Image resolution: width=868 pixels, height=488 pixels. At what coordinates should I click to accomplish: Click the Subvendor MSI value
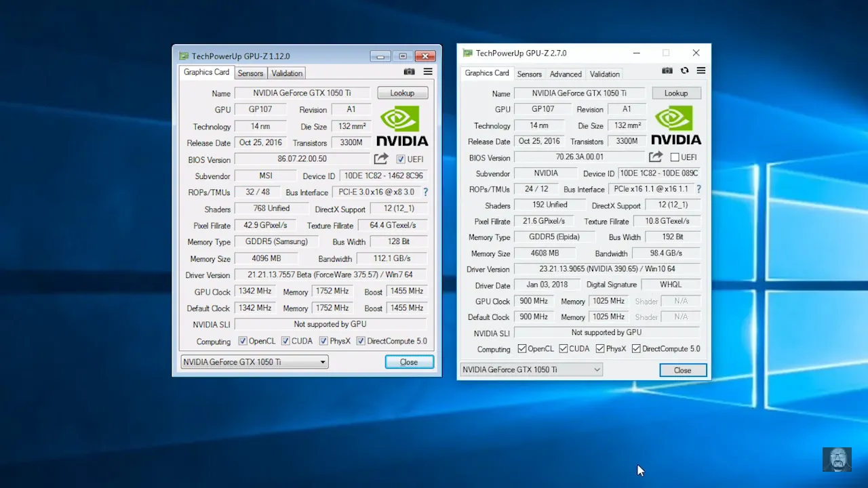pos(266,176)
